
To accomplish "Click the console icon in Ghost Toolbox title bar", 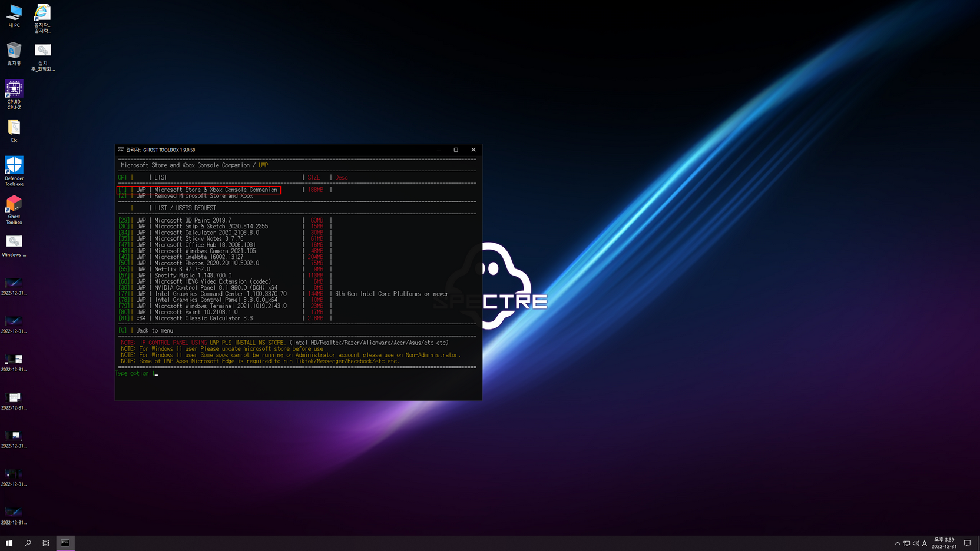I will tap(121, 150).
